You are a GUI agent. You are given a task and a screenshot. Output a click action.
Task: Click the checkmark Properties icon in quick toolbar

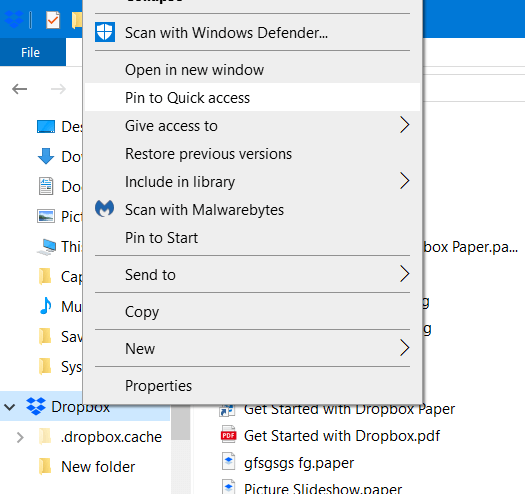53,20
